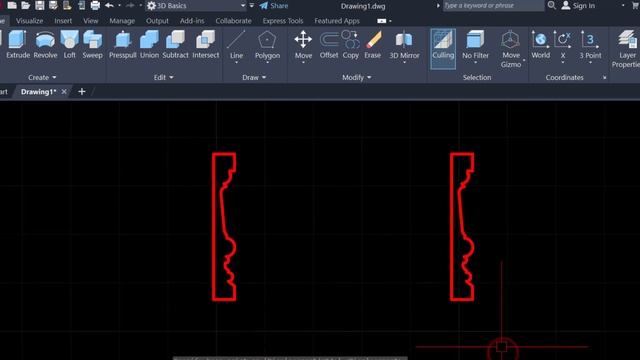The height and width of the screenshot is (360, 640).
Task: Select the right red molding profile
Action: (462, 227)
